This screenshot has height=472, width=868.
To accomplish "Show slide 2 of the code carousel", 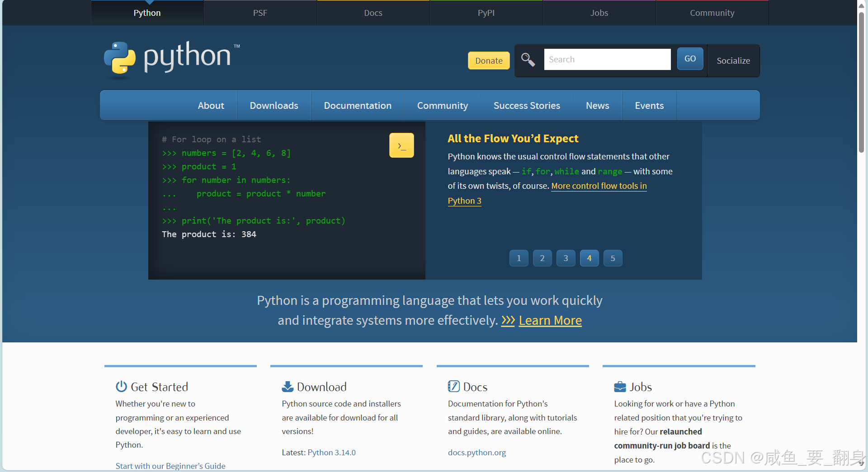I will coord(542,258).
